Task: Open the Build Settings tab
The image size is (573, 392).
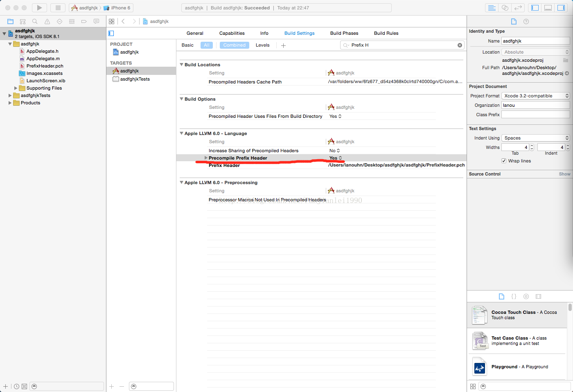Action: (300, 33)
